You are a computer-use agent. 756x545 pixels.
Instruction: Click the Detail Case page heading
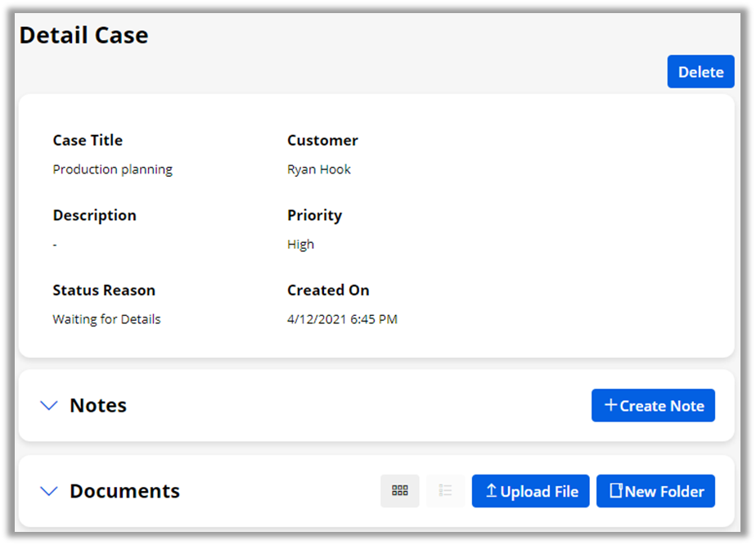[83, 35]
